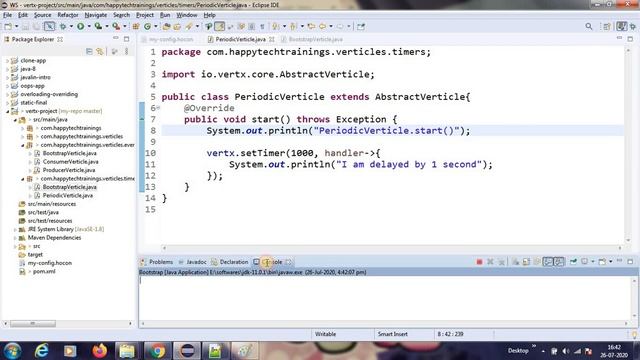Image resolution: width=640 pixels, height=360 pixels.
Task: Click the Package Explorer horizontal scrollbar thumb
Action: [33, 324]
